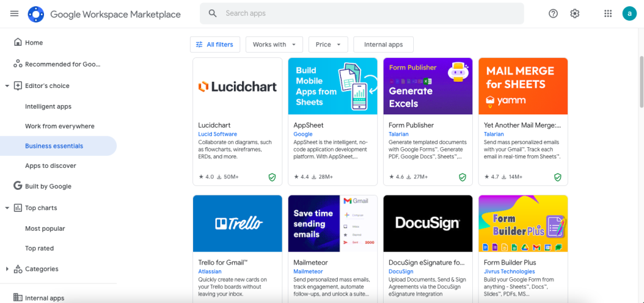Open the account avatar 'a'
This screenshot has width=644, height=303.
pos(629,14)
